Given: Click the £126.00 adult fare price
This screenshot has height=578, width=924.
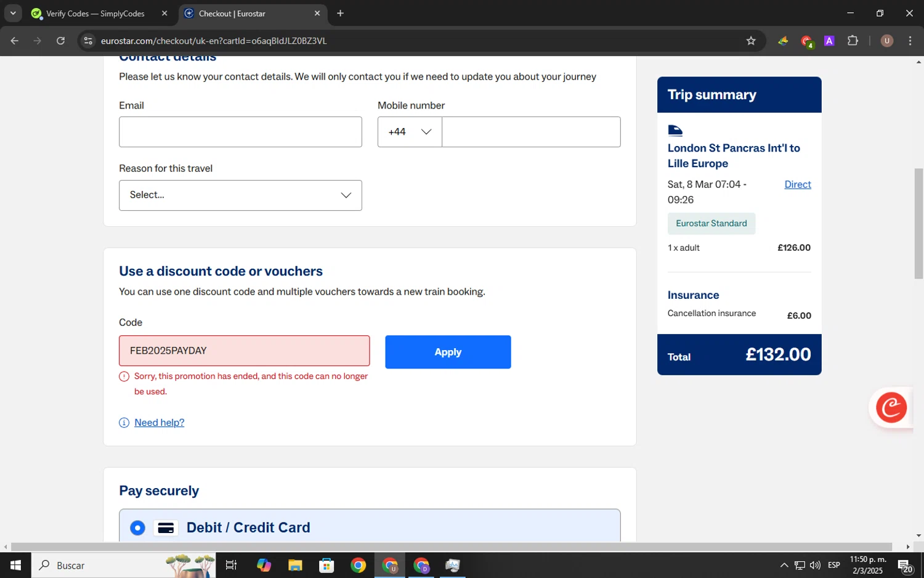Looking at the screenshot, I should pyautogui.click(x=794, y=248).
